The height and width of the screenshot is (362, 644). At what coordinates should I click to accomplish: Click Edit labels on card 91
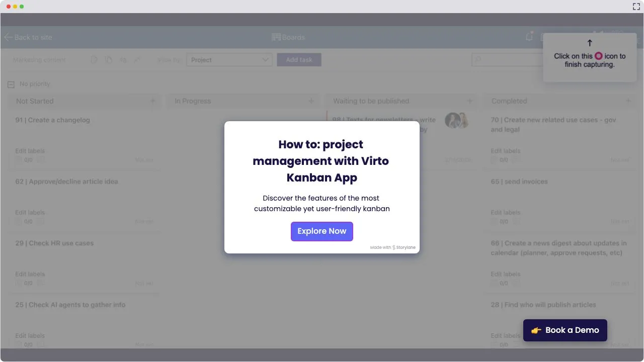(30, 151)
